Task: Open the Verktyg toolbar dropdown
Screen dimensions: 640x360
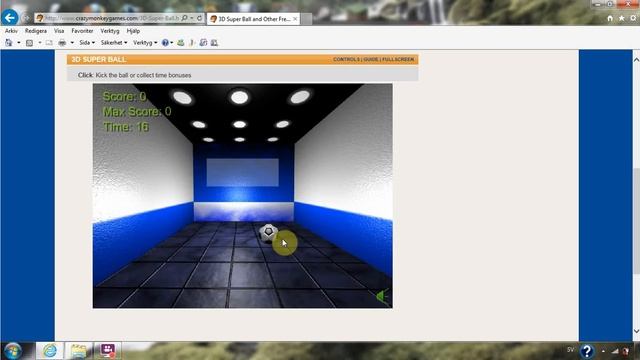Action: click(145, 42)
